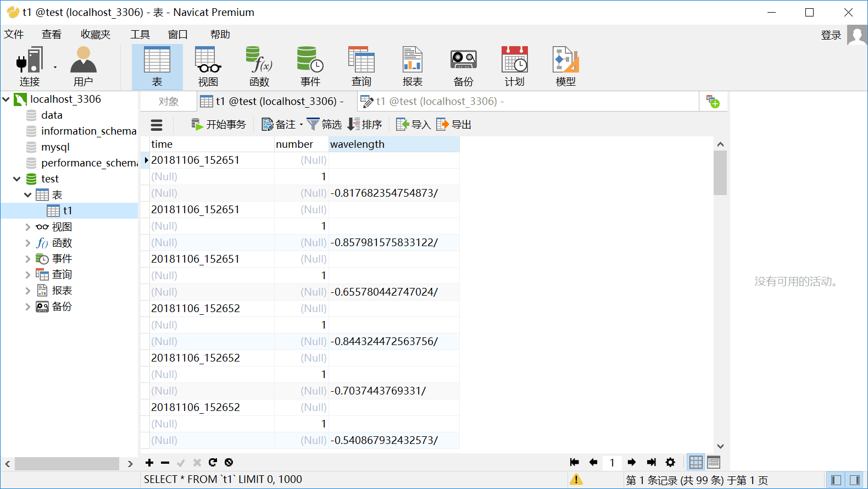
Task: Go to last page of records
Action: 652,463
